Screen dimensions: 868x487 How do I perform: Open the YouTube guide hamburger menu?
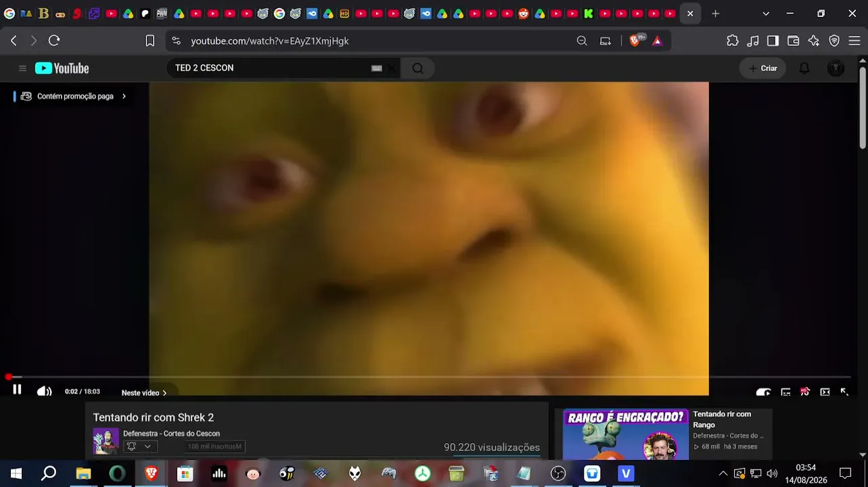click(22, 68)
